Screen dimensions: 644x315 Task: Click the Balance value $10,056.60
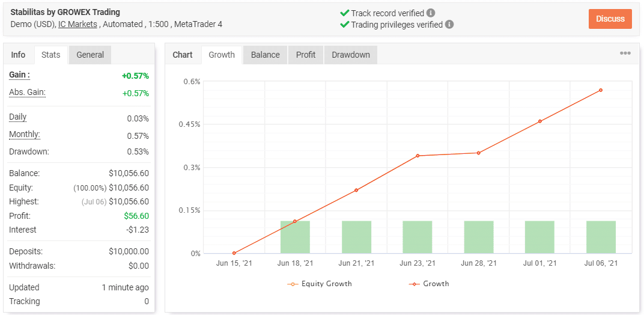(x=129, y=174)
